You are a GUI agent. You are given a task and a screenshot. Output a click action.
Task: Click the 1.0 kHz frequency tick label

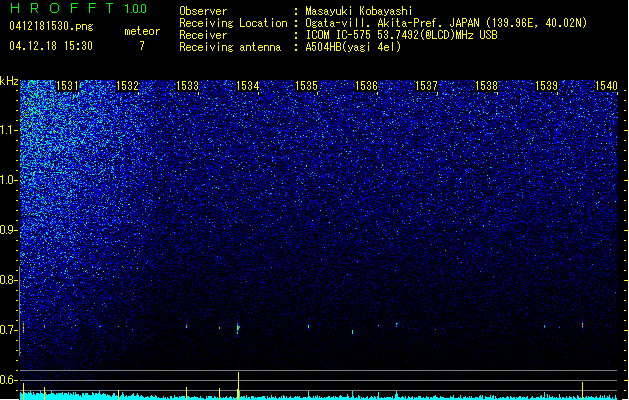8,180
